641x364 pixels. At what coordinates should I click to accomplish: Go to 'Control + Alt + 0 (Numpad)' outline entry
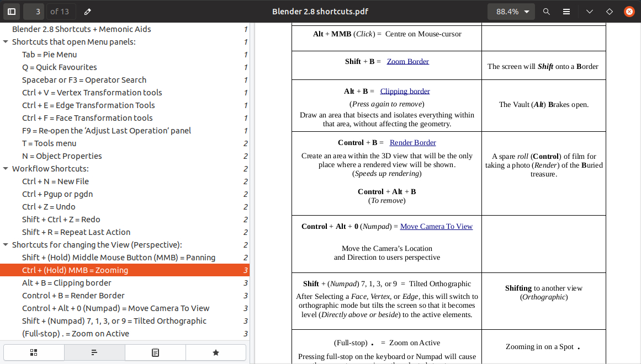coord(125,308)
